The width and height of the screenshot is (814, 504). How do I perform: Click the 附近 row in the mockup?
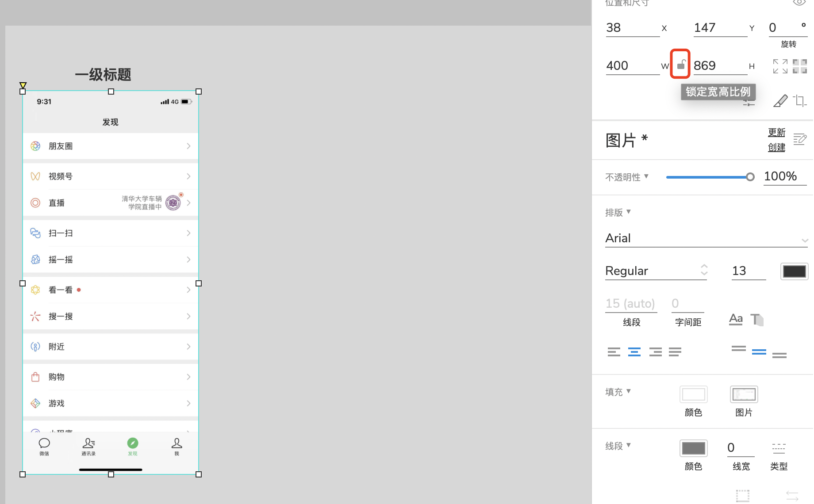coord(111,347)
